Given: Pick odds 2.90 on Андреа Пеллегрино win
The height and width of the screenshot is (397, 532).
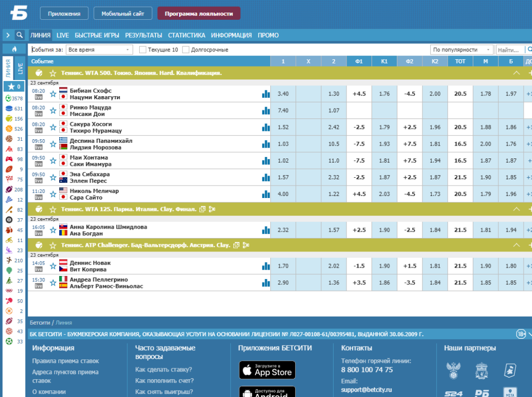Looking at the screenshot, I should click(283, 283).
